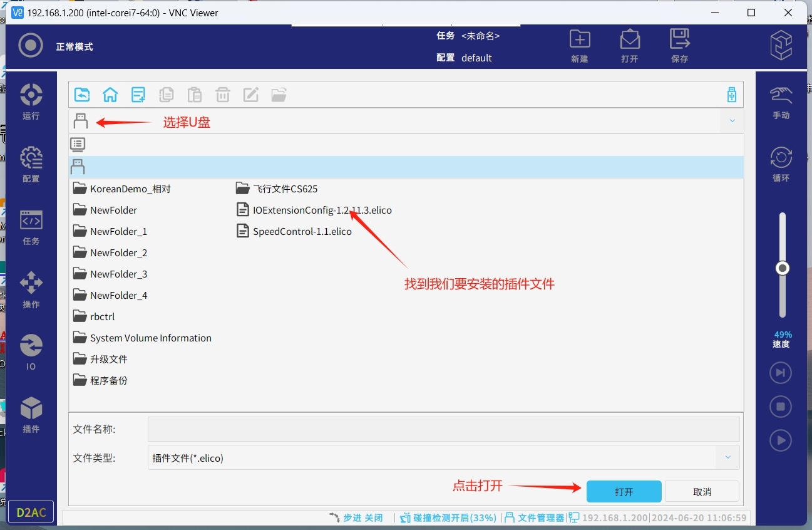Open the IO panel in sidebar

(x=31, y=352)
